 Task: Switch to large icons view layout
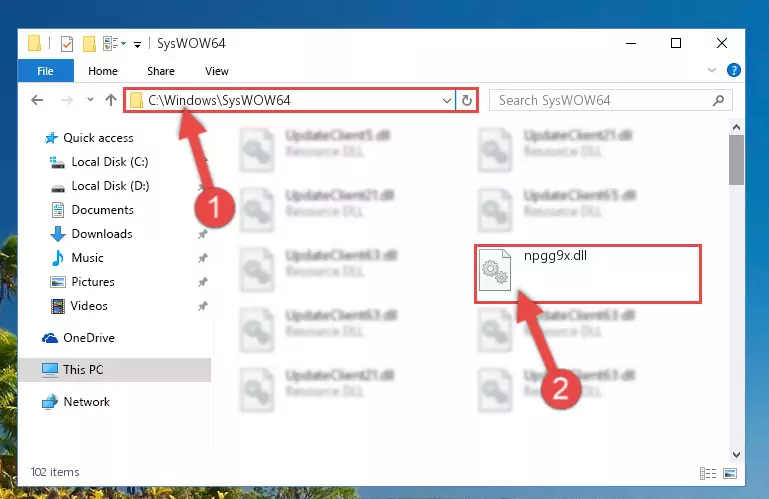pos(730,473)
